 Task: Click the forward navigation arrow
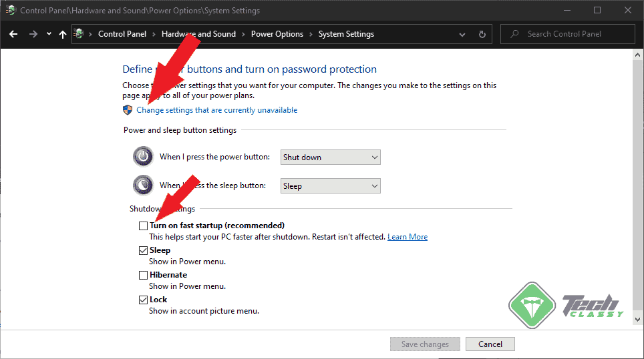(x=33, y=34)
